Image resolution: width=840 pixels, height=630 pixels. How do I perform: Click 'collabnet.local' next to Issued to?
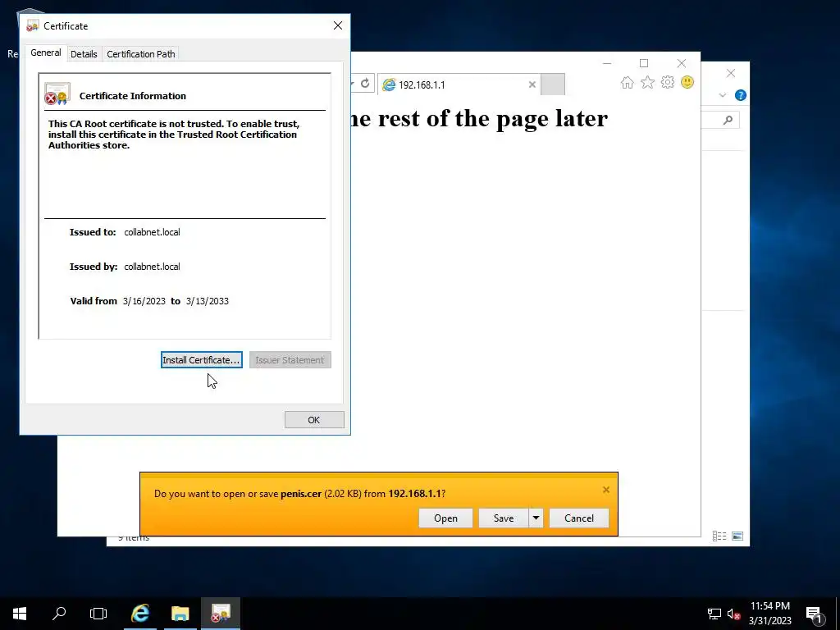pos(152,232)
